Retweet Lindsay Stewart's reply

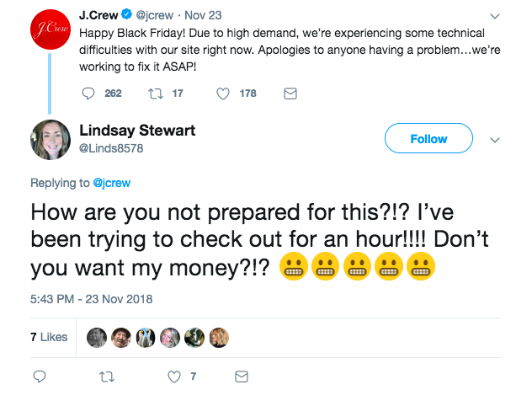[x=107, y=377]
